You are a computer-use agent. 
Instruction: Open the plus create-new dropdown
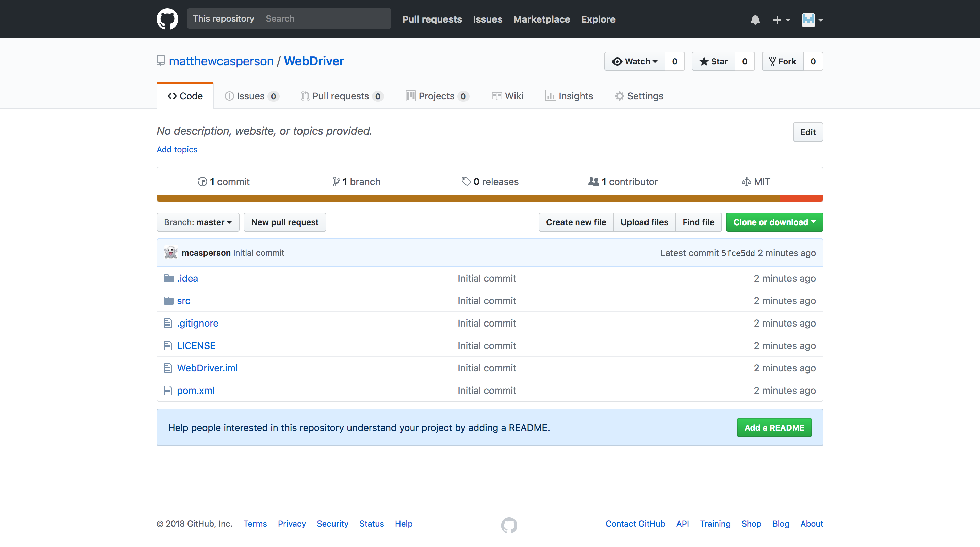781,20
